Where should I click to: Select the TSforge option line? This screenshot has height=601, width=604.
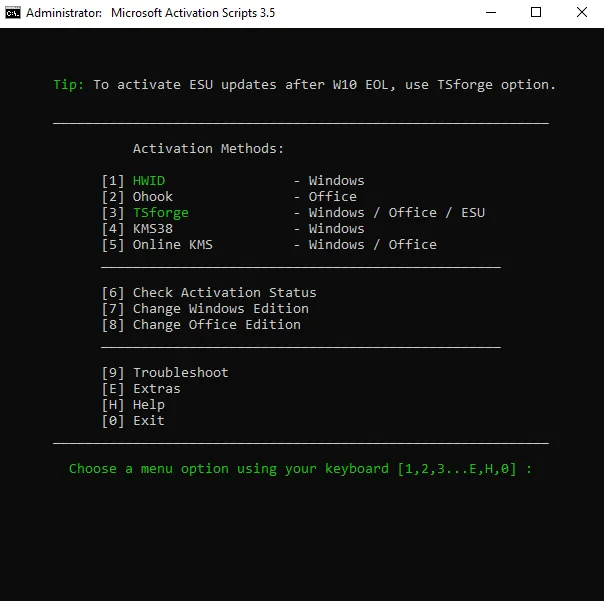[293, 213]
